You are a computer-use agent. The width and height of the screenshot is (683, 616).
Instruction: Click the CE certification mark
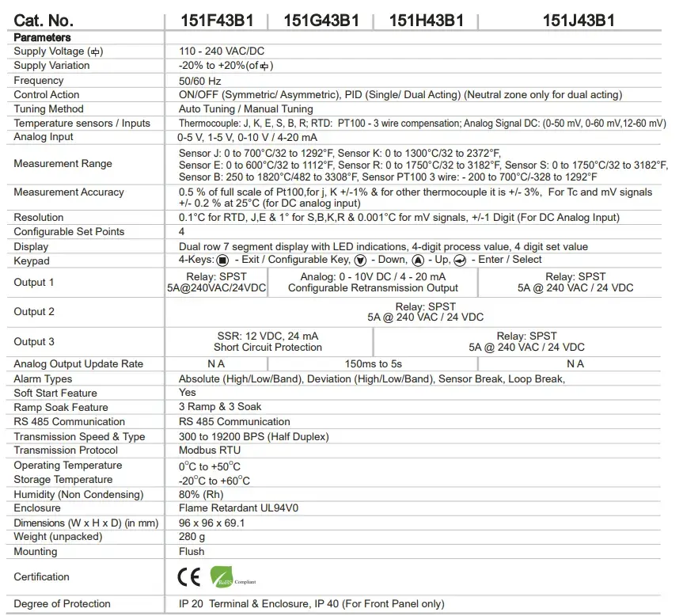pos(189,577)
